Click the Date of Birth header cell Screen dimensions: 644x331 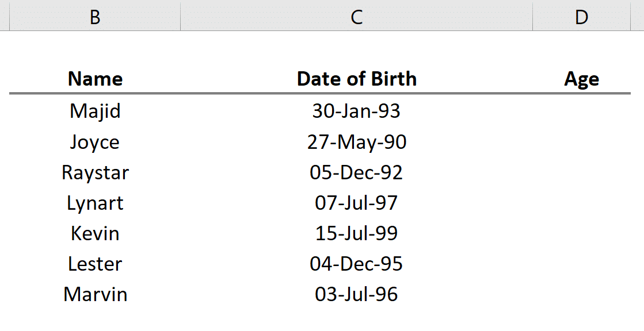click(356, 79)
